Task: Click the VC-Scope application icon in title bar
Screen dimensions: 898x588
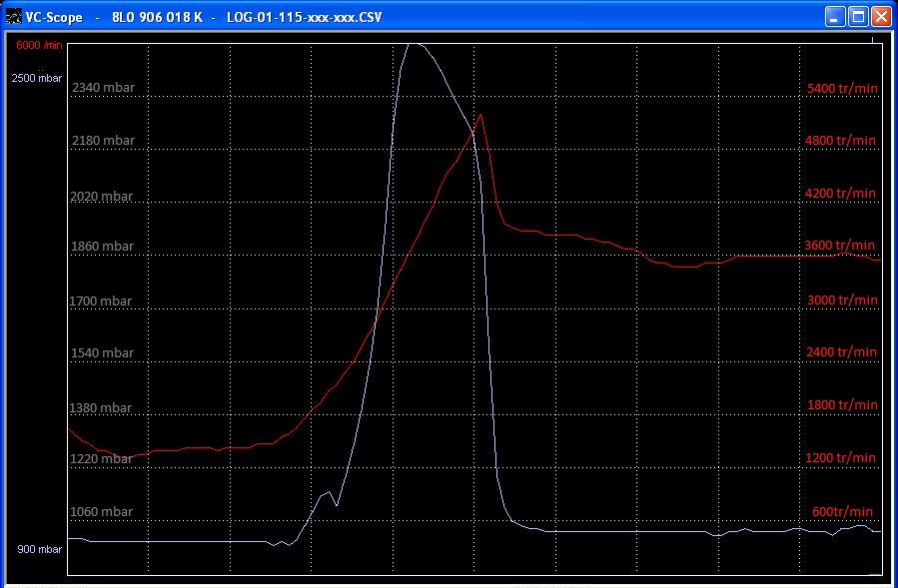Action: 13,17
